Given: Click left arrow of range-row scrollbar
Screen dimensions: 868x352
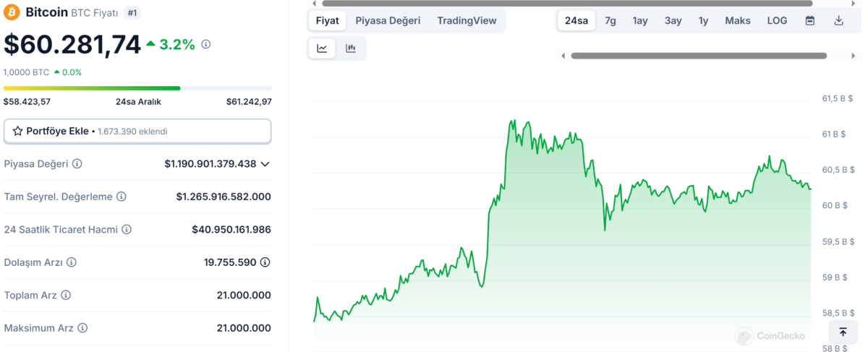Looking at the screenshot, I should (563, 56).
